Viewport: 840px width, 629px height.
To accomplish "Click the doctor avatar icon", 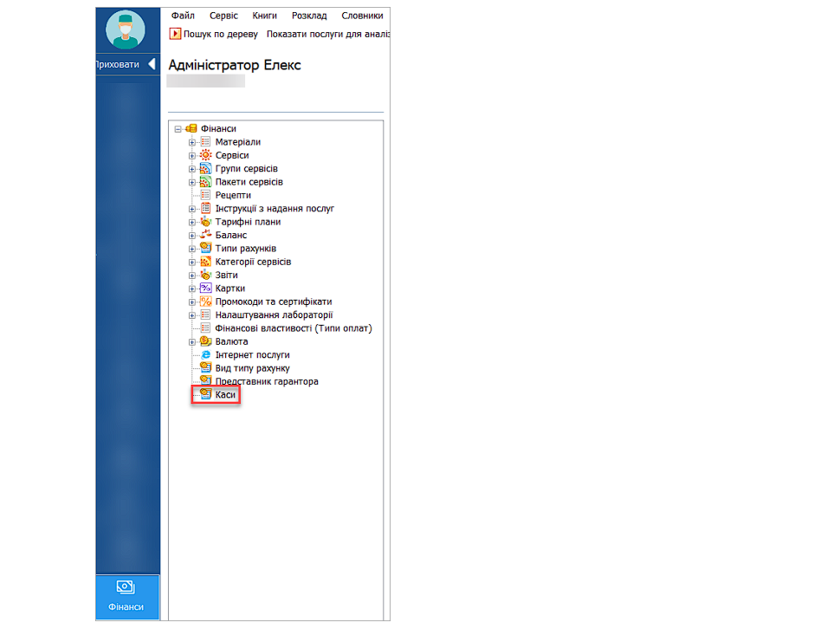I will [x=126, y=30].
